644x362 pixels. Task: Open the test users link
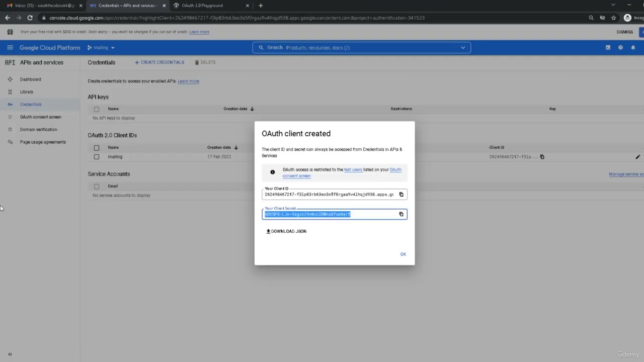tap(353, 169)
